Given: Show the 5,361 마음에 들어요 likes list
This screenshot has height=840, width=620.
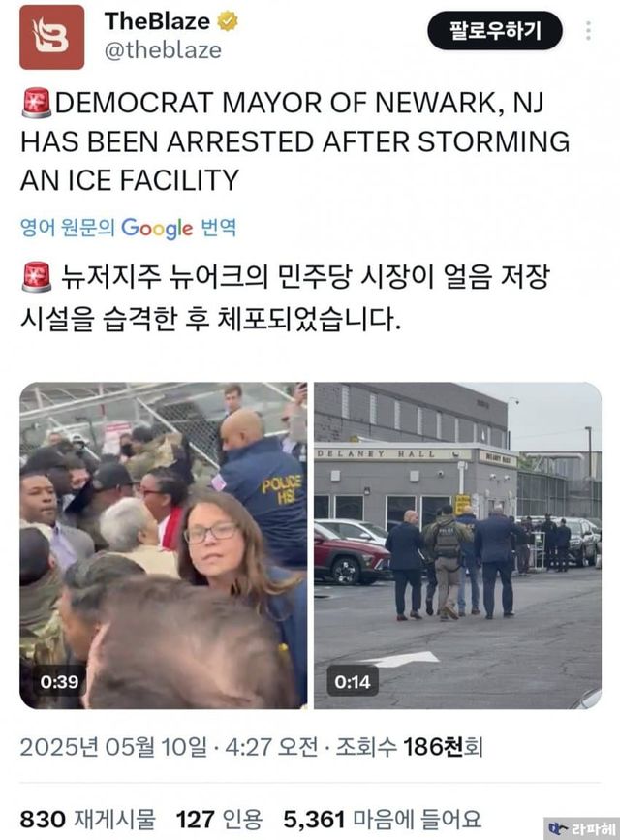Looking at the screenshot, I should click(x=383, y=819).
